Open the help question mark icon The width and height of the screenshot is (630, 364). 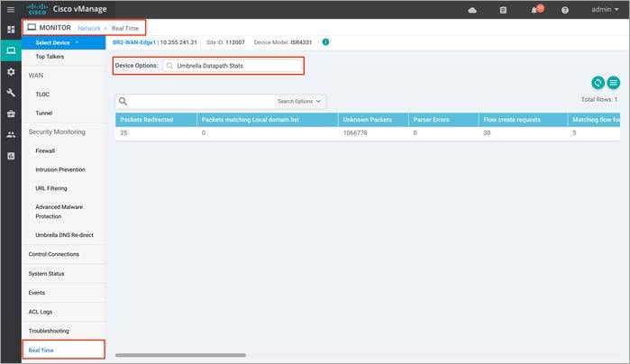coord(565,10)
